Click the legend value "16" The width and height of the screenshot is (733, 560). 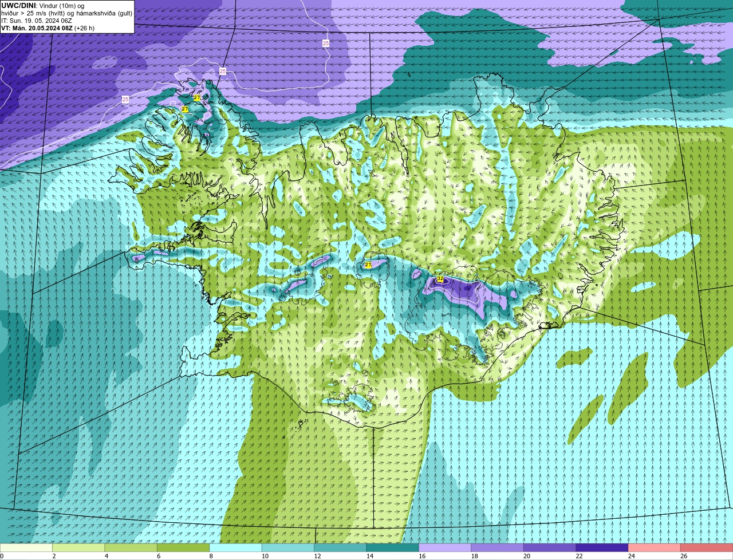click(422, 556)
